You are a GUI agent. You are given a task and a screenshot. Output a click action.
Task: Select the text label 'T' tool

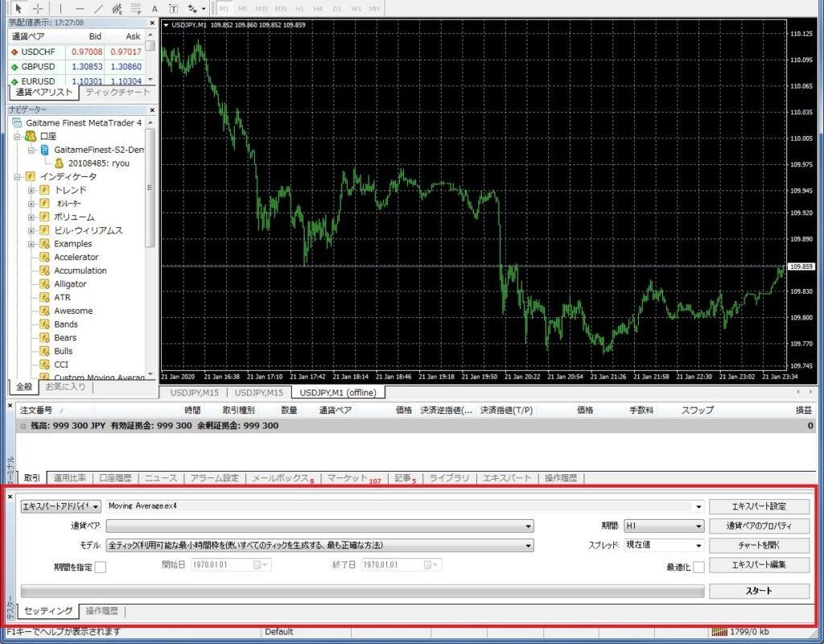[174, 8]
